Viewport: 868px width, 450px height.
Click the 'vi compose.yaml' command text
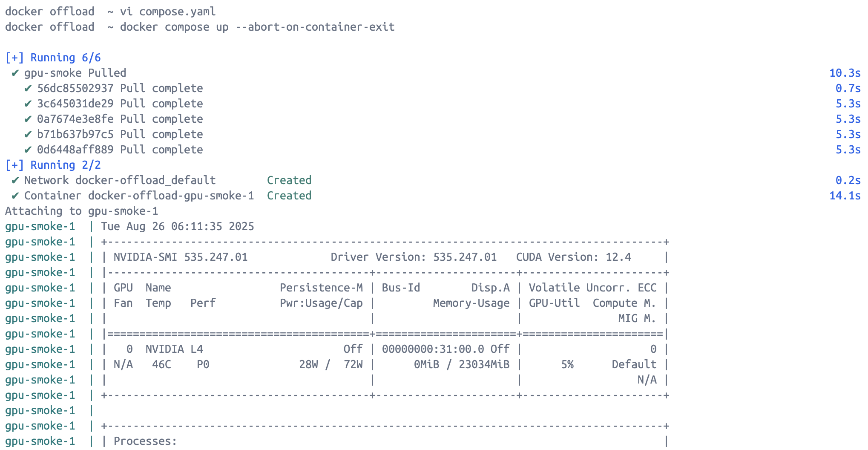pos(168,12)
